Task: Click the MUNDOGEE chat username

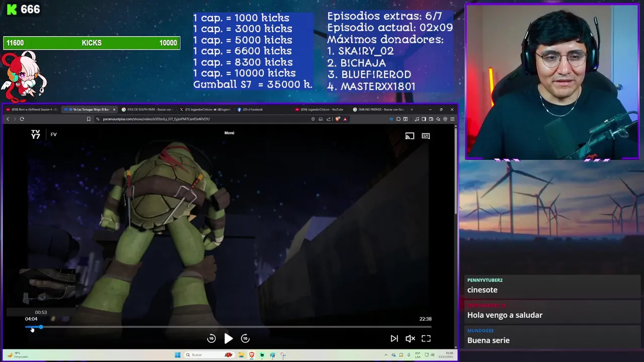Action: point(480,330)
